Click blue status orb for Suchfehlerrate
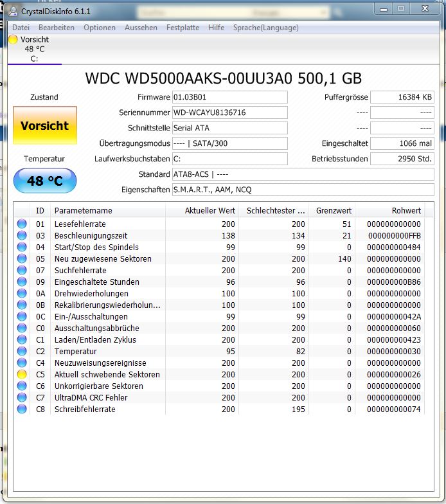The width and height of the screenshot is (446, 504). pyautogui.click(x=22, y=270)
